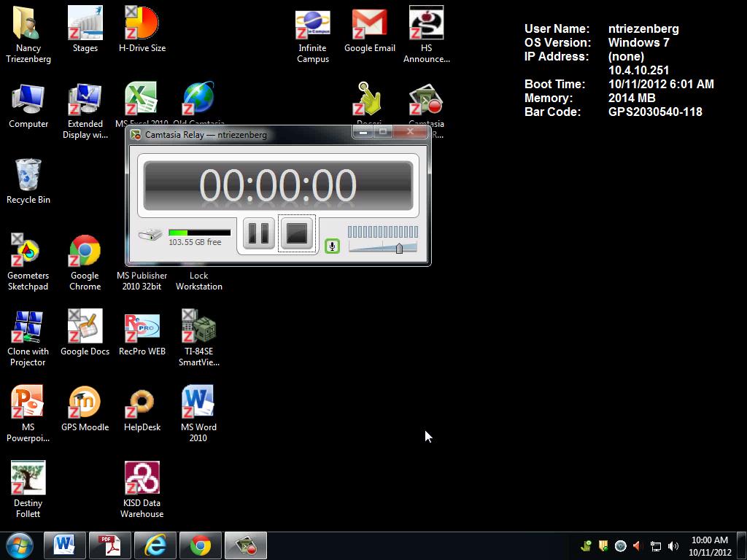Open the clock showing 10:00 AM
The image size is (747, 560).
[x=709, y=546]
